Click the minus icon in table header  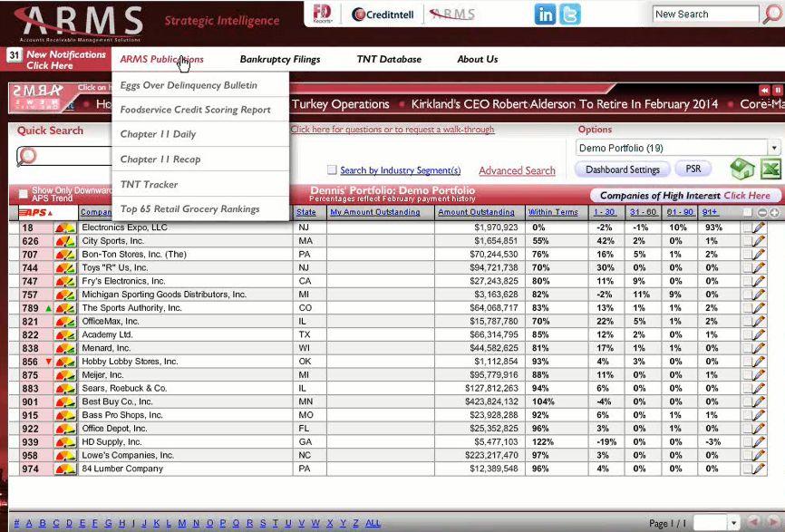click(x=762, y=213)
